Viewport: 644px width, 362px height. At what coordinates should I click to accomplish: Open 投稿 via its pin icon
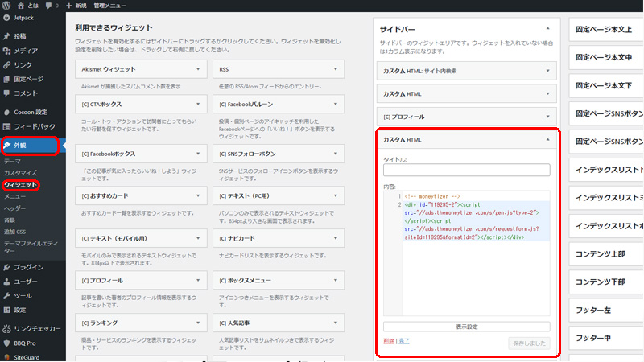click(7, 36)
